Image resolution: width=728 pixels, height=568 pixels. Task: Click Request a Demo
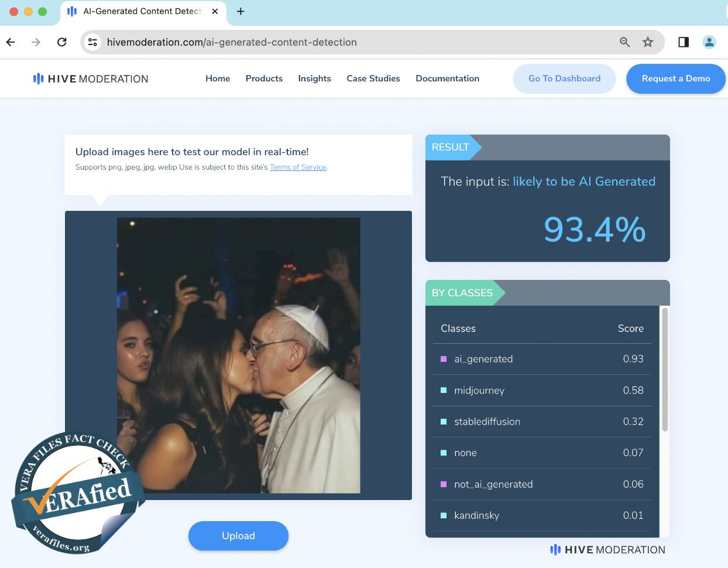coord(676,78)
